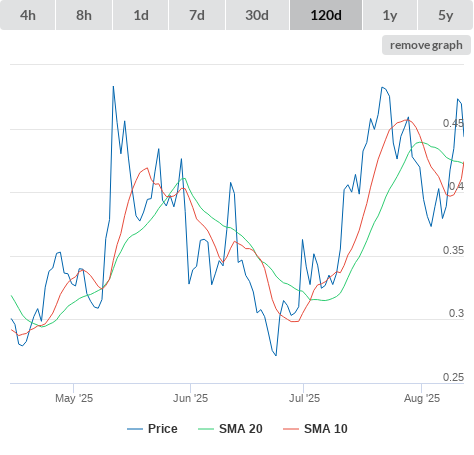Click the 0.45 price axis label

tap(453, 123)
